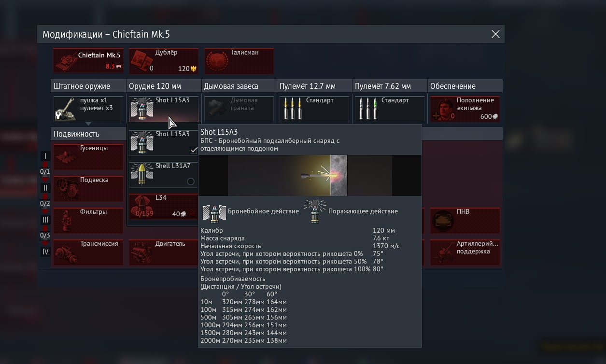Viewport: 606px width, 364px height.
Task: Click the '1370 м/с' velocity value
Action: pos(386,246)
